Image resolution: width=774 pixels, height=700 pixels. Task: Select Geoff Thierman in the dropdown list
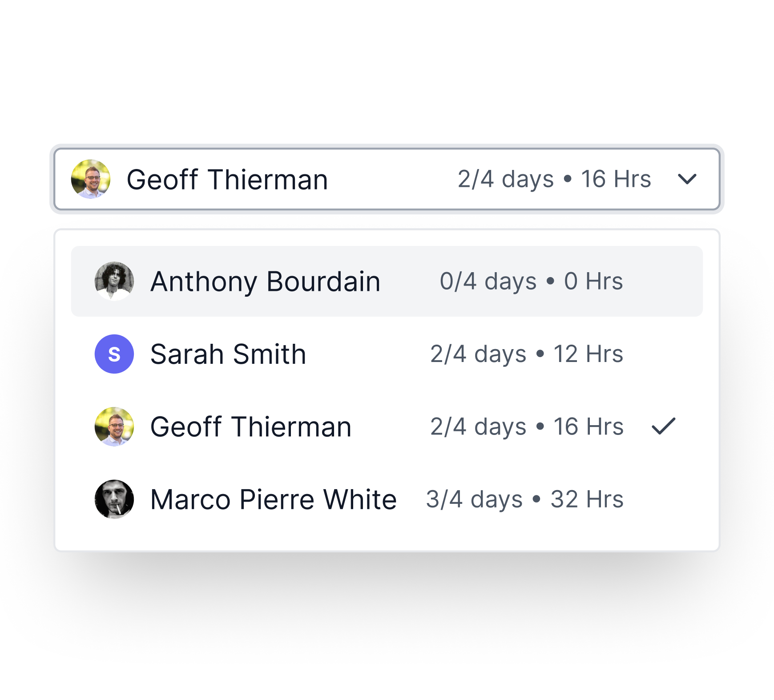[x=387, y=426]
